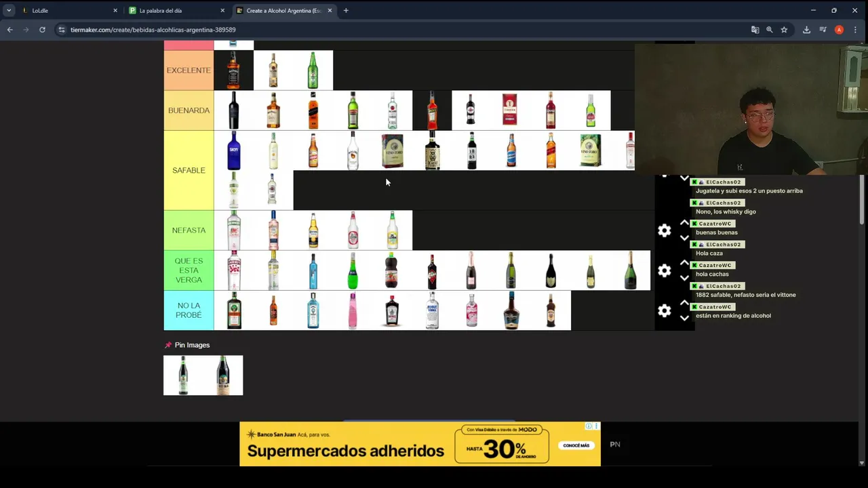Click the NEFASTA tier label
This screenshot has height=488, width=868.
pos(189,230)
